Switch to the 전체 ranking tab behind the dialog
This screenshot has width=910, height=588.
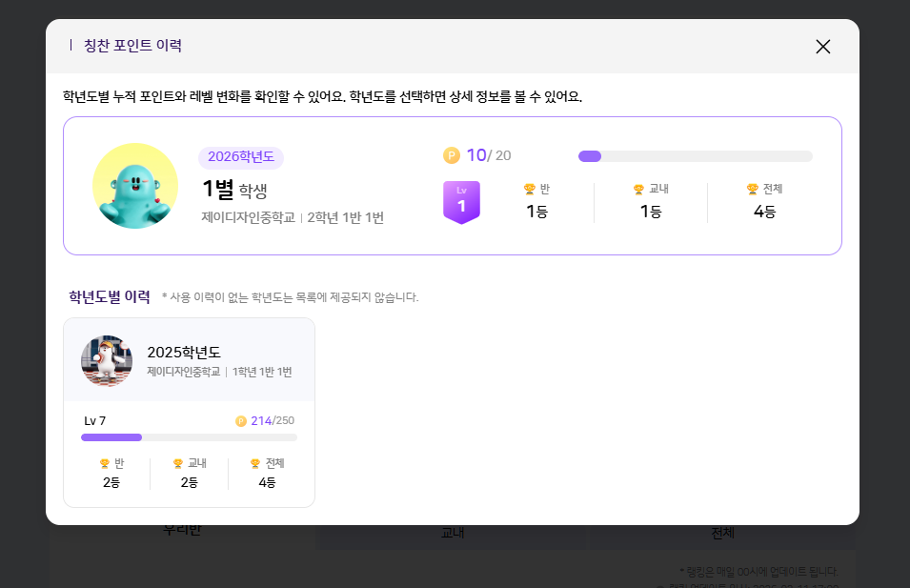(x=721, y=534)
